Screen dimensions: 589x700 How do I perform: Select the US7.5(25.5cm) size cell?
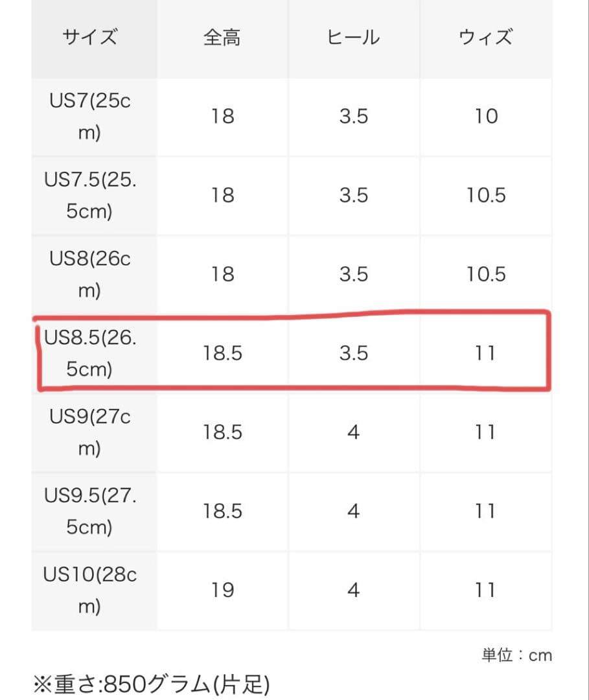point(90,195)
